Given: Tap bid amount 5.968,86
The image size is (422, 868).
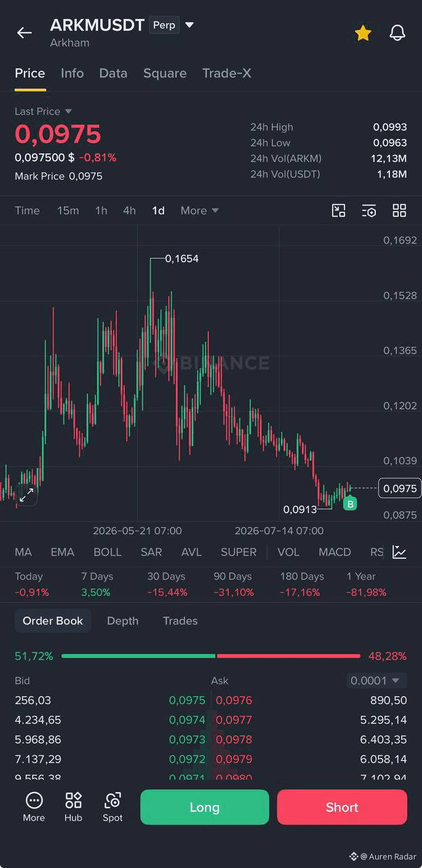Looking at the screenshot, I should pos(38,740).
